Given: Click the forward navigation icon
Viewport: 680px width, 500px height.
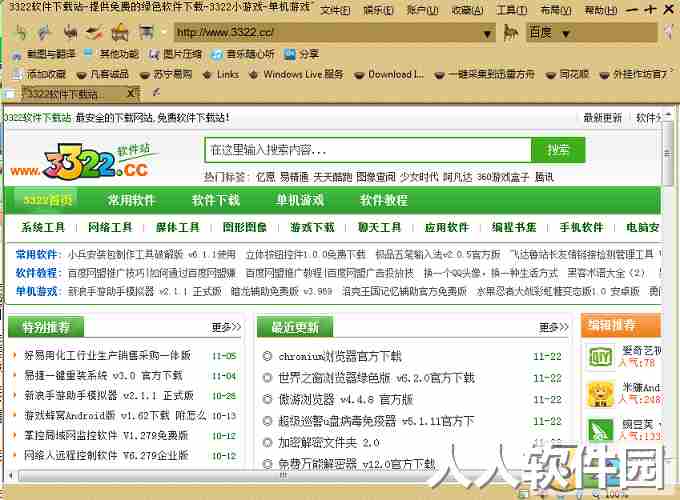Looking at the screenshot, I should [x=44, y=32].
